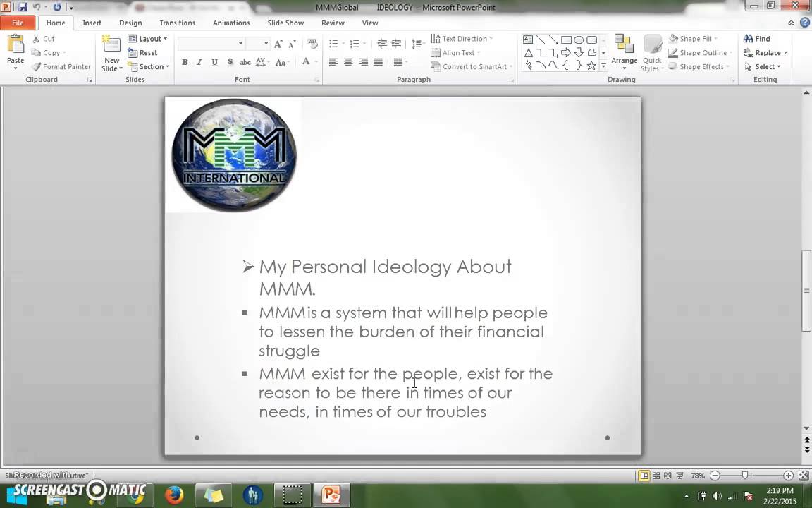This screenshot has height=508, width=812.
Task: Align text right
Action: (x=364, y=62)
